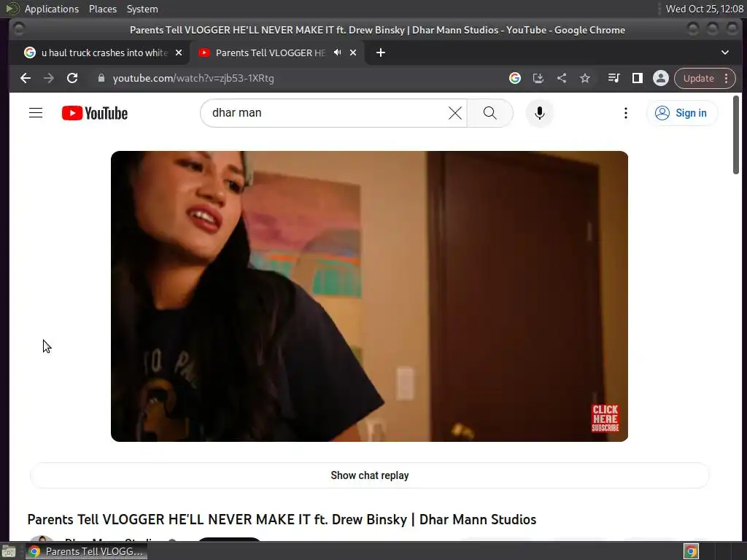Open the System menu
The image size is (747, 560).
[x=142, y=9]
